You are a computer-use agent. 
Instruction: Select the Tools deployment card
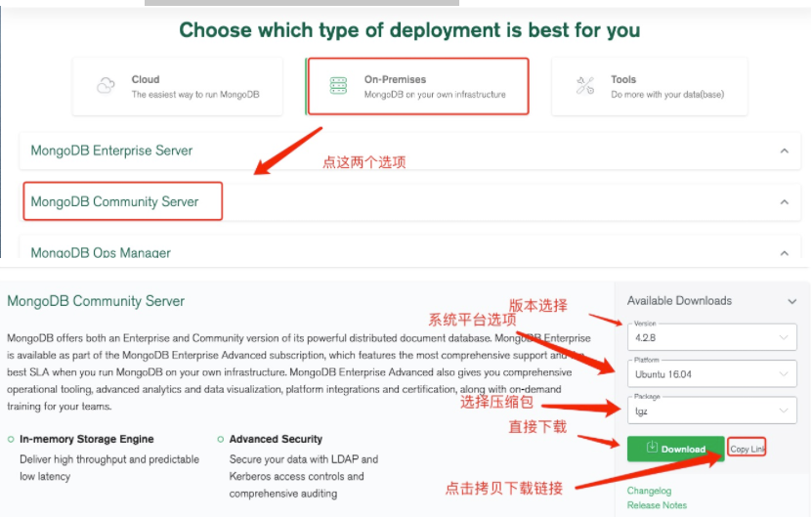point(650,86)
